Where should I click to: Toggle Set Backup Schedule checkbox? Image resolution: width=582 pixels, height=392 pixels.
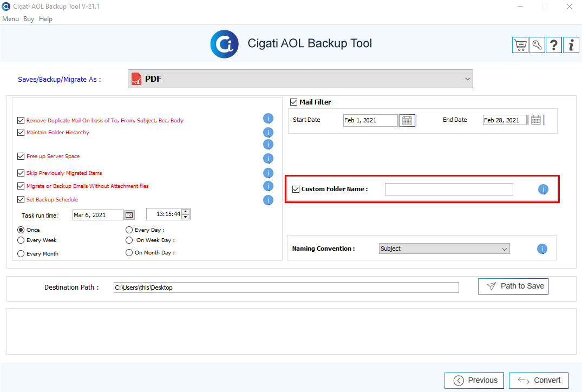click(x=21, y=199)
